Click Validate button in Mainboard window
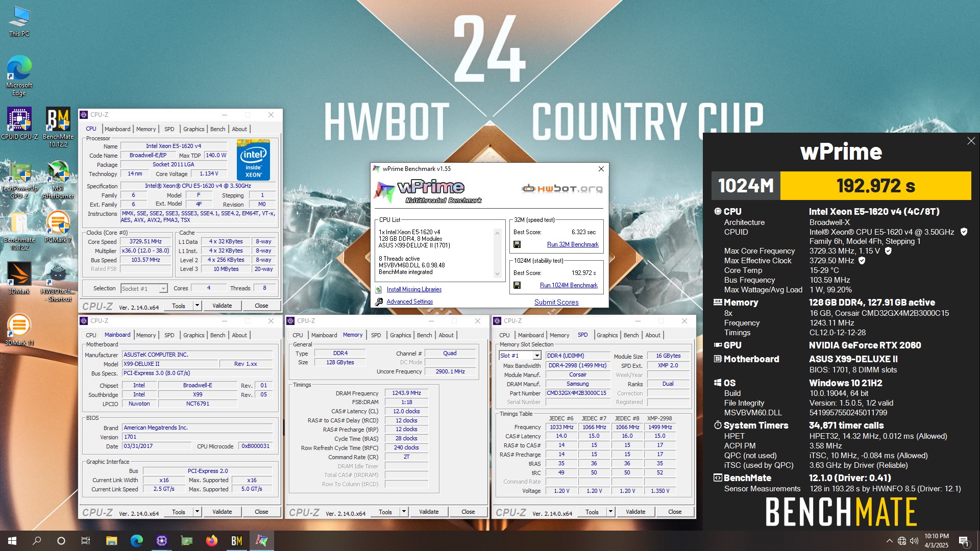 tap(222, 512)
